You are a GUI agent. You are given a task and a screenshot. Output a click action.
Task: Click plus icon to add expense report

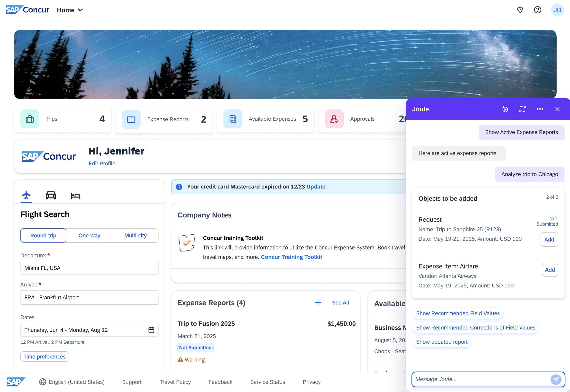318,303
